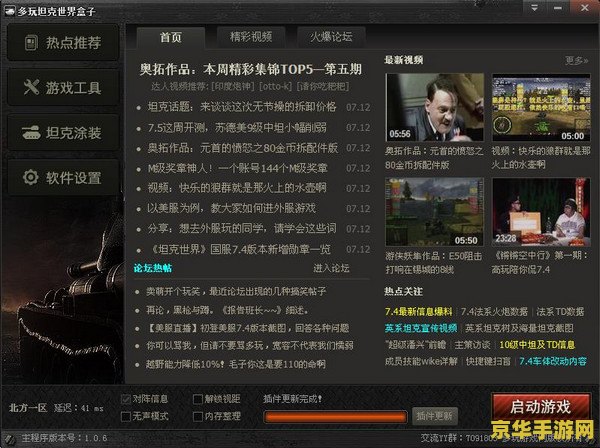Screen dimensions: 600x448
Task: Enable the 内存整理 checkbox
Action: 198,416
